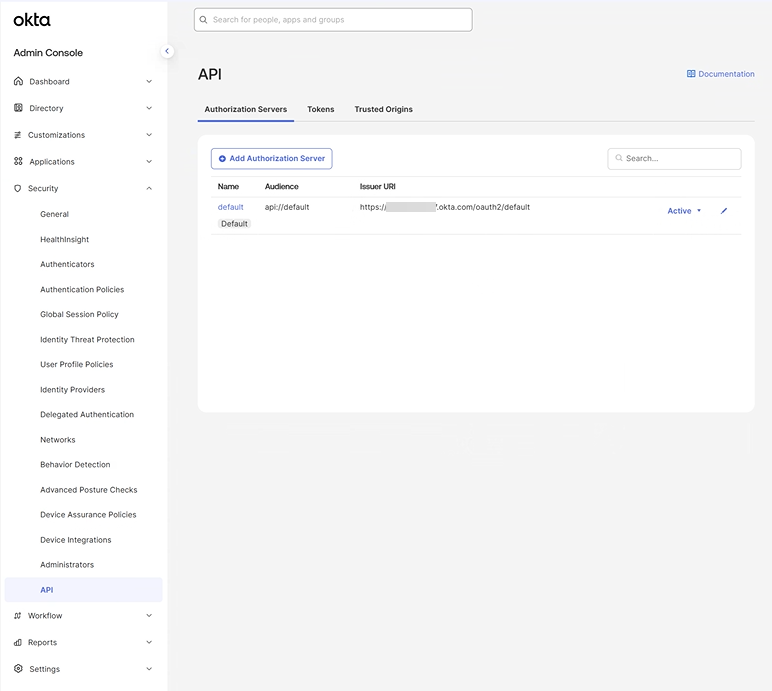
Task: Open Identity Providers
Action: [72, 390]
